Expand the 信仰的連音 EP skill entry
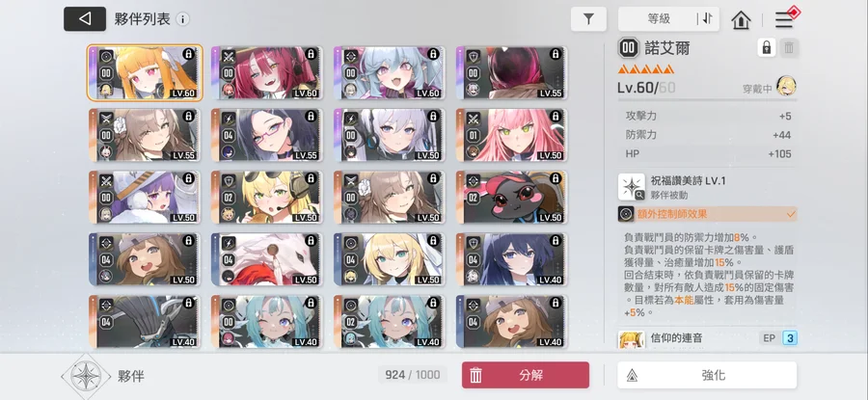Screen dimensions: 868x400 (x=708, y=338)
